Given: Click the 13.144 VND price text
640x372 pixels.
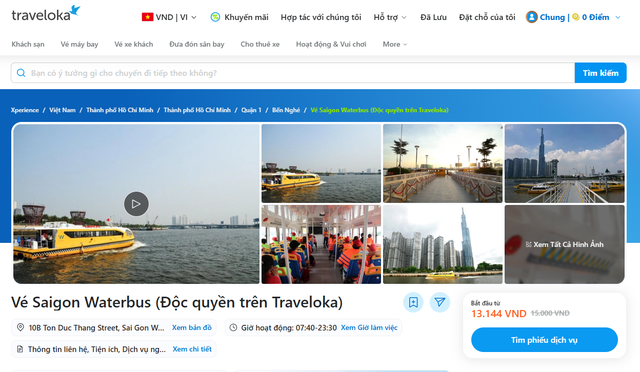Looking at the screenshot, I should (x=499, y=314).
